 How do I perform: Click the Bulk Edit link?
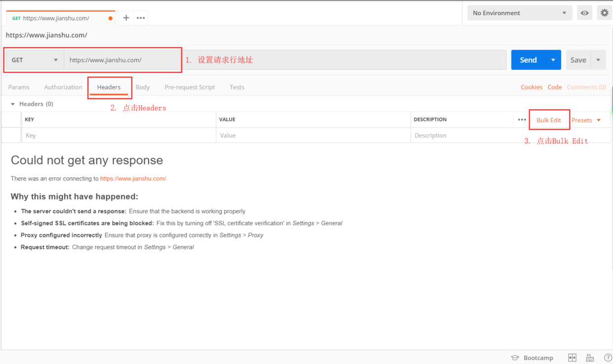click(549, 120)
